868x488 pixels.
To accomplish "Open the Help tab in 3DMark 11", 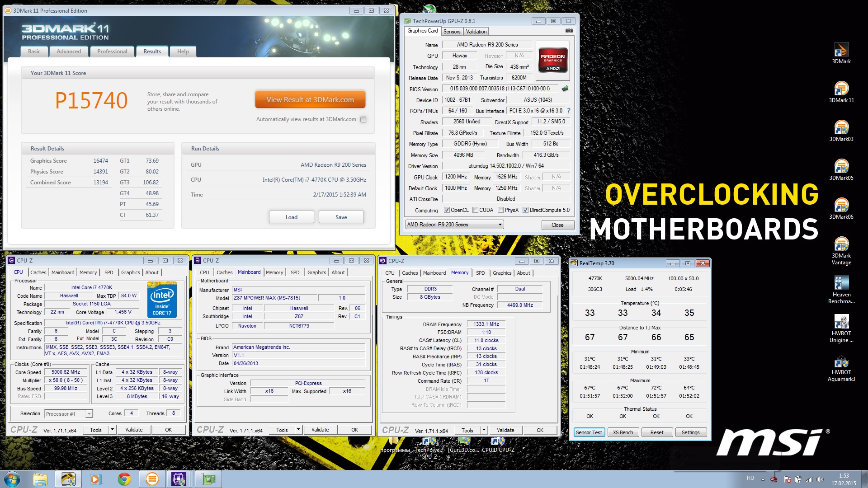I will pyautogui.click(x=183, y=52).
